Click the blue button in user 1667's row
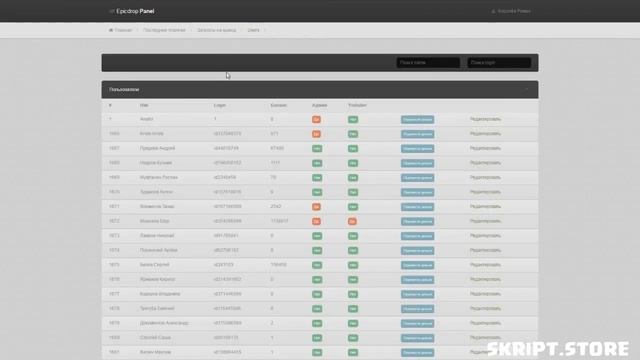640x360 pixels. 418,149
